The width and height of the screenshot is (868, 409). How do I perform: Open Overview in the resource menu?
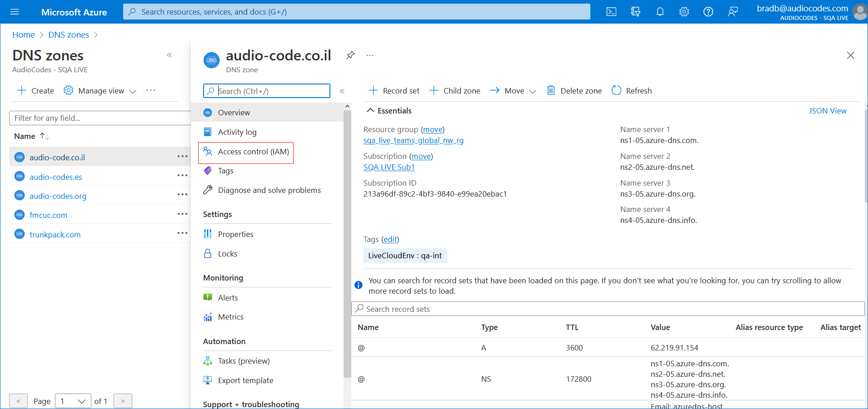point(267,113)
